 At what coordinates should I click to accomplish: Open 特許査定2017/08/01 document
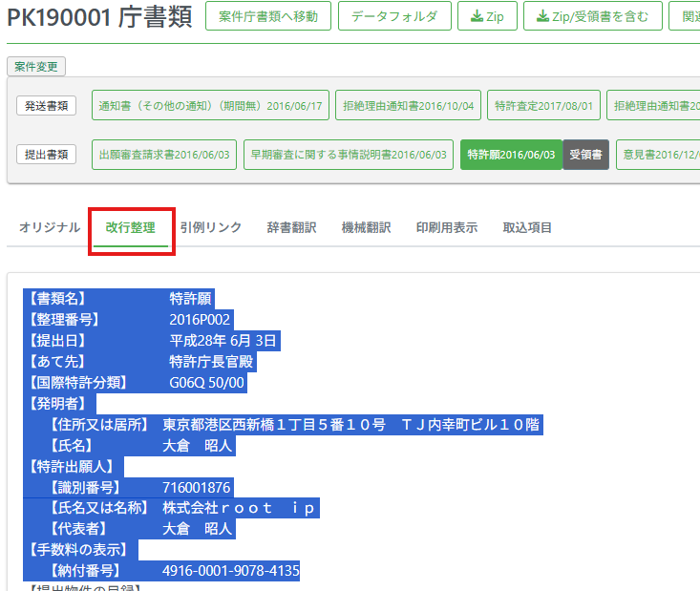542,105
